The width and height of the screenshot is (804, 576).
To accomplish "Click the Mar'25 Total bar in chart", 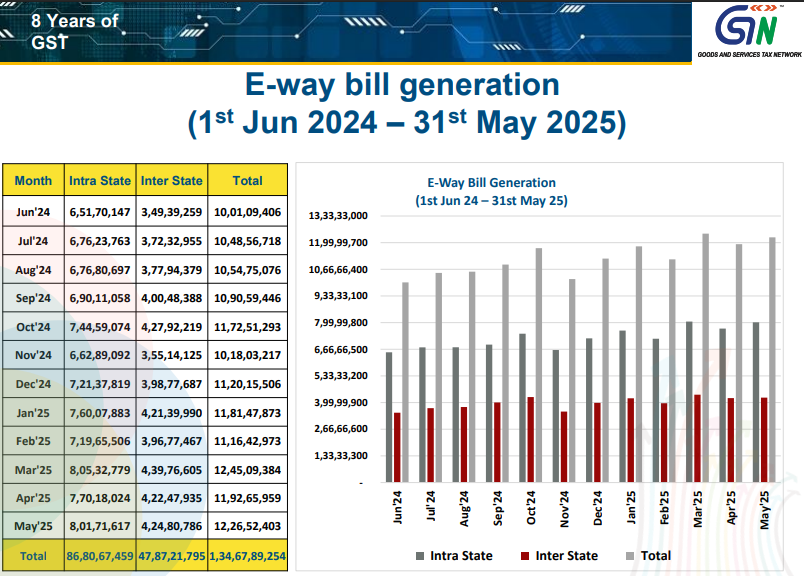I will (x=706, y=358).
